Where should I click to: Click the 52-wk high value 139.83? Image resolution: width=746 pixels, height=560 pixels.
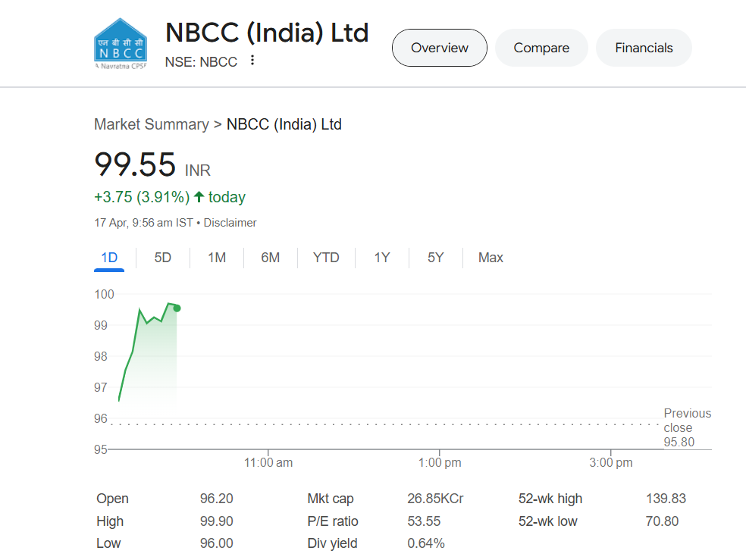(x=666, y=498)
